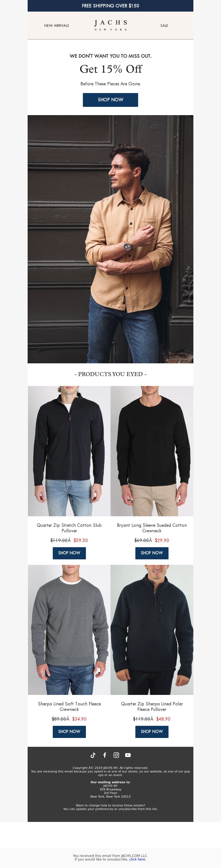Open the YouTube social icon

pos(128,755)
